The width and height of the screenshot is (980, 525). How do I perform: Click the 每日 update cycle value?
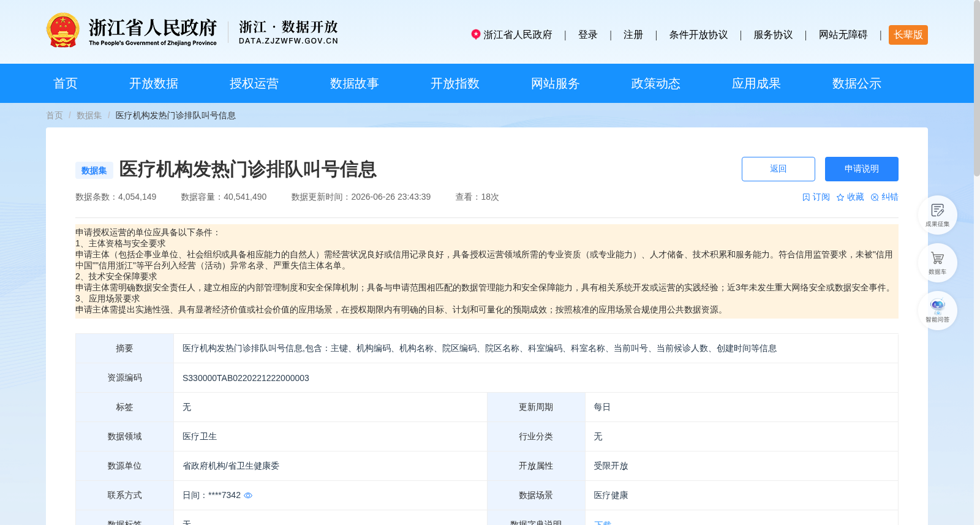(x=602, y=407)
